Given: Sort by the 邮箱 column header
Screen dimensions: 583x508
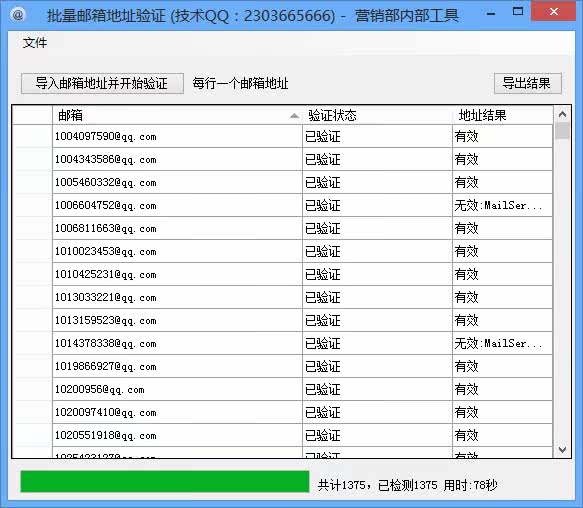Looking at the screenshot, I should coord(177,115).
